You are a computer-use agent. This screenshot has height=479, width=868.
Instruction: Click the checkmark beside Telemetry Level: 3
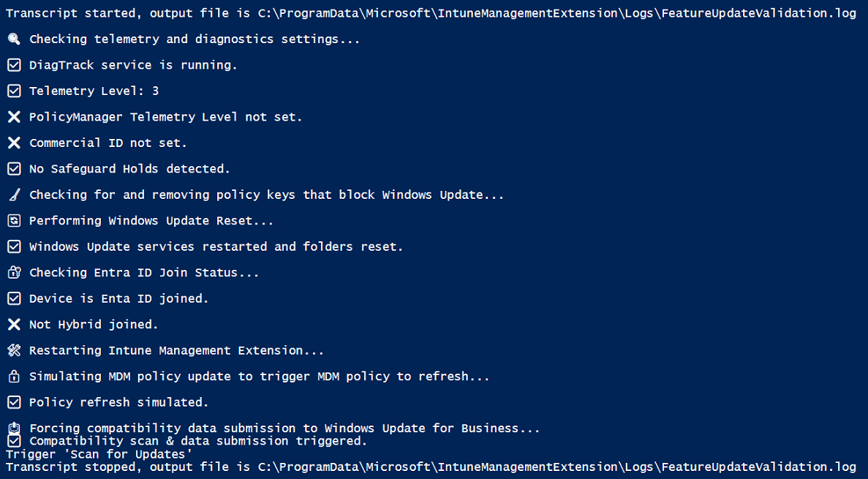coord(14,91)
